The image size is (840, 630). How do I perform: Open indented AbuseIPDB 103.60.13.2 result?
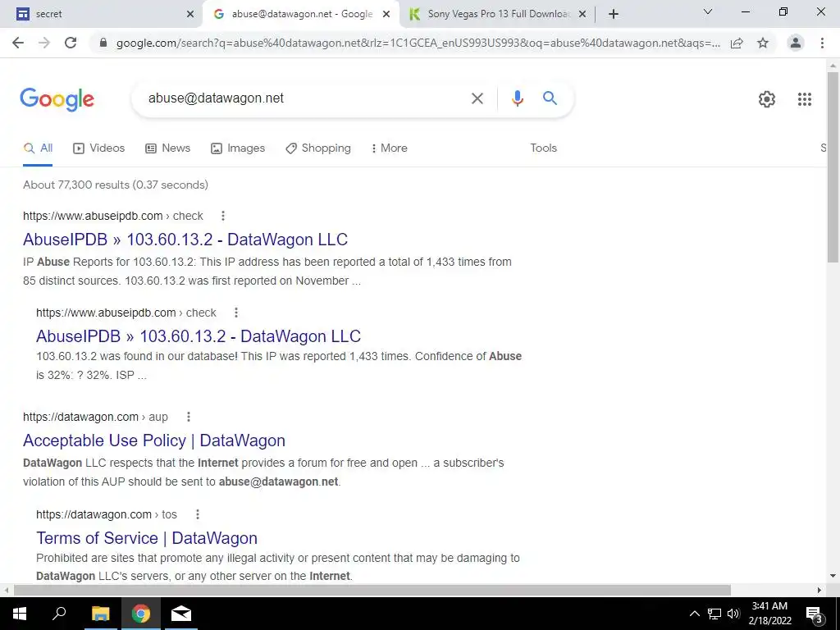199,336
